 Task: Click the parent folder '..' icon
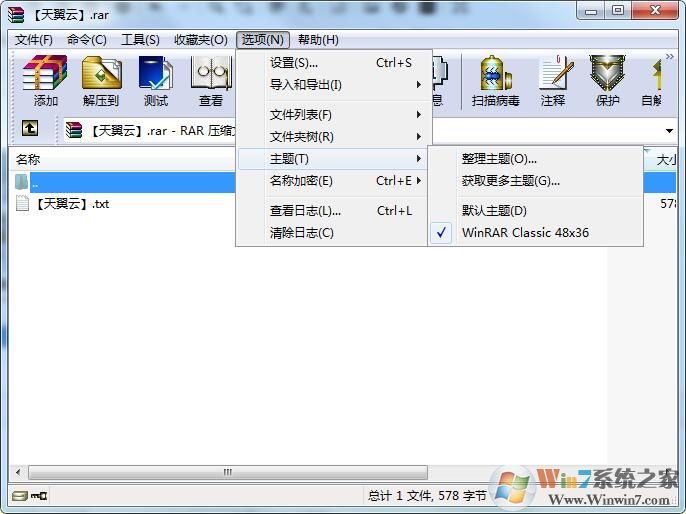point(21,182)
